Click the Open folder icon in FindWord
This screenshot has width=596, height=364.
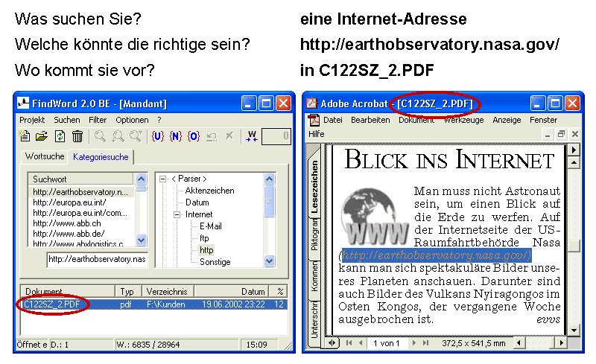pos(42,135)
